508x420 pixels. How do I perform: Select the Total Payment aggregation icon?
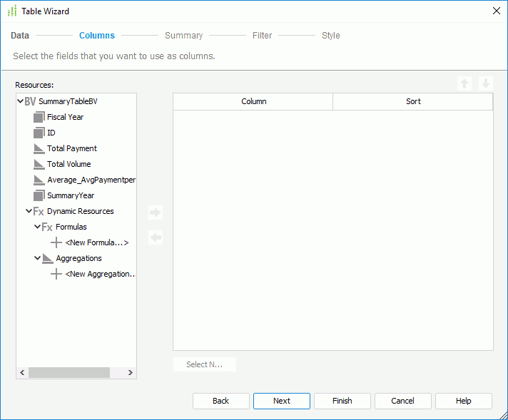pyautogui.click(x=39, y=148)
